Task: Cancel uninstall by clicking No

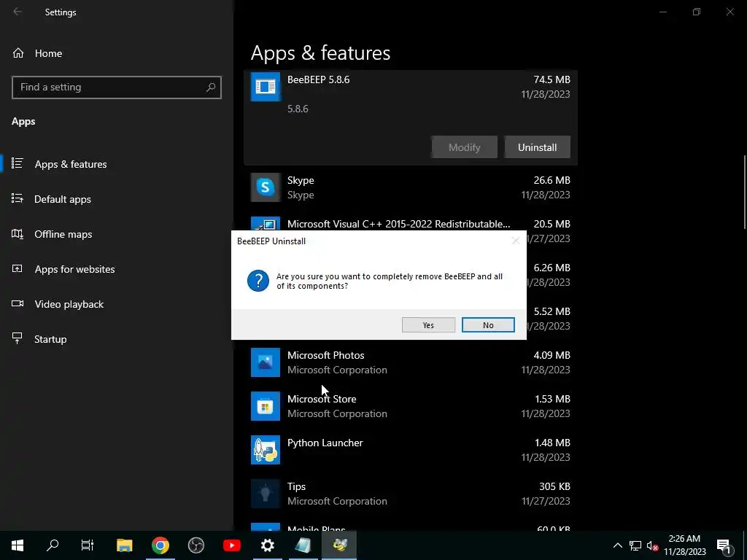Action: (x=488, y=324)
